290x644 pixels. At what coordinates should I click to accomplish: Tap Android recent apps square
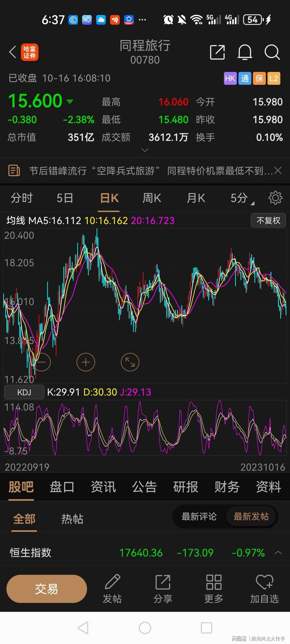click(x=207, y=628)
